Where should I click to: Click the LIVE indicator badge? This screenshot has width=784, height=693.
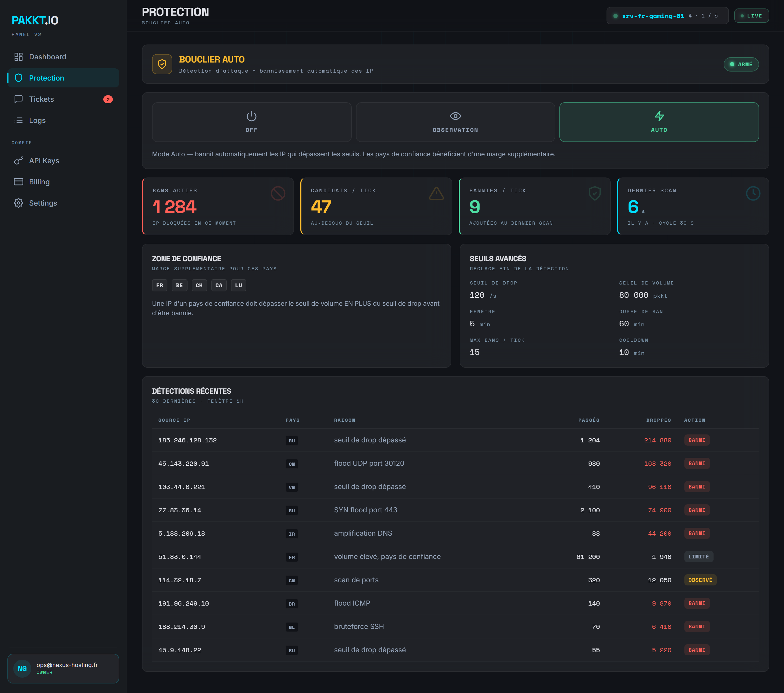[751, 16]
